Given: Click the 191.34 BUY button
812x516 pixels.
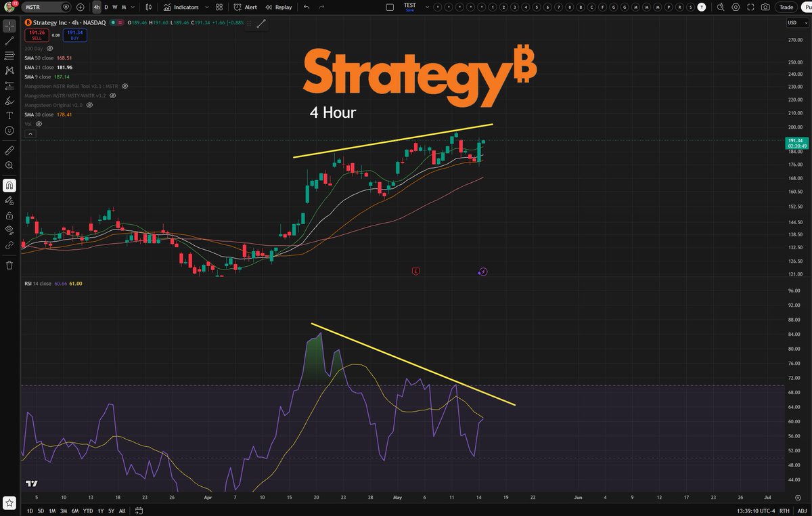Looking at the screenshot, I should pyautogui.click(x=75, y=35).
